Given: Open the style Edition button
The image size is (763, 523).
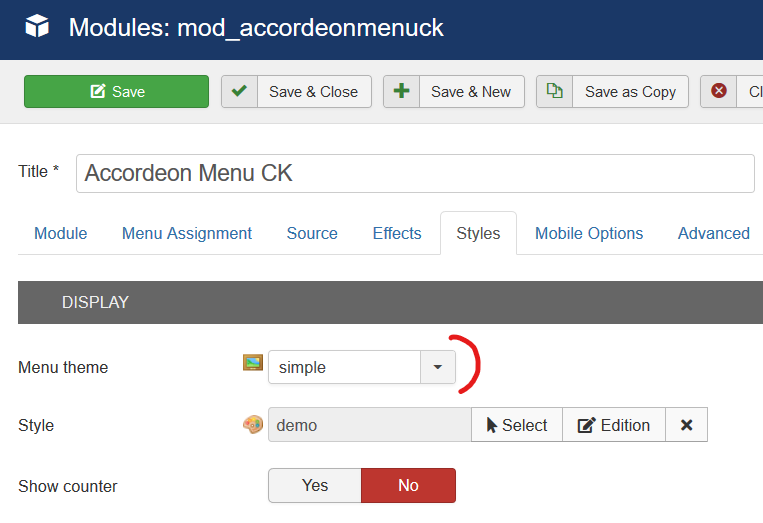Looking at the screenshot, I should click(614, 425).
